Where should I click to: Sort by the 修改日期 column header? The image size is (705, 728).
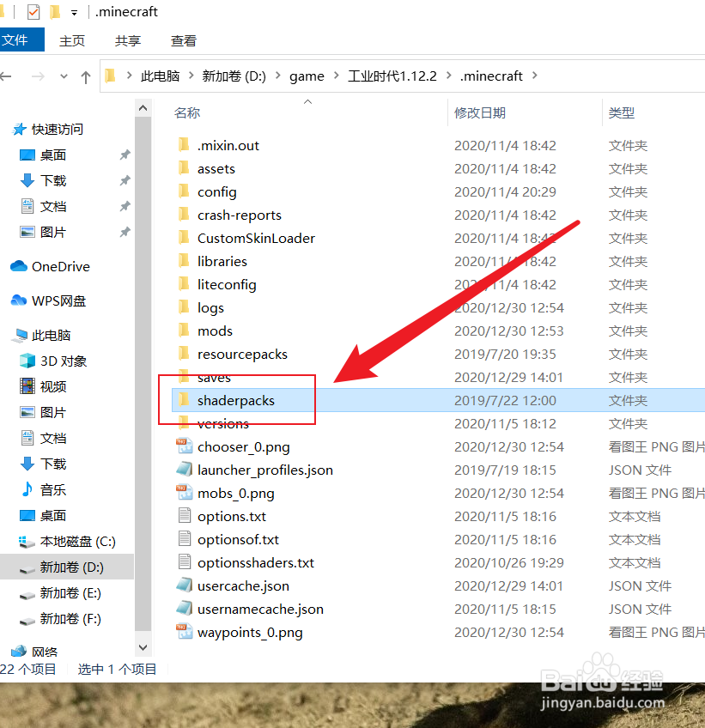(x=480, y=112)
